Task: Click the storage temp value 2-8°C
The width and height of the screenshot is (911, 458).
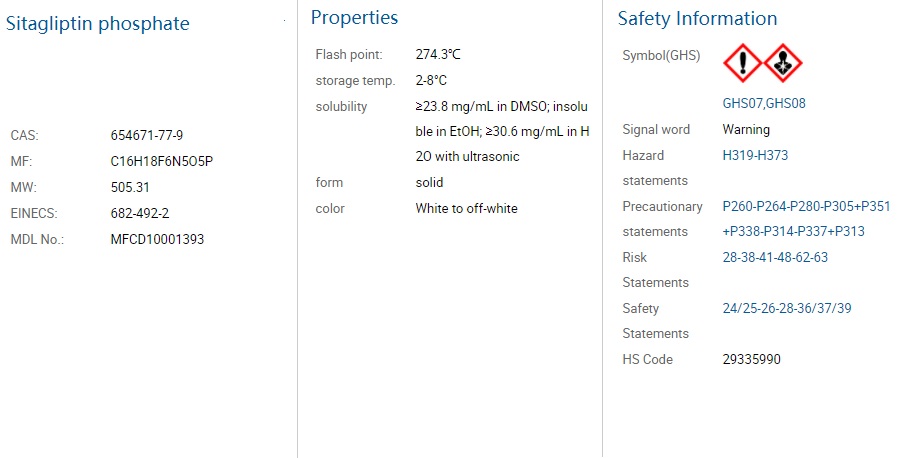Action: tap(431, 80)
